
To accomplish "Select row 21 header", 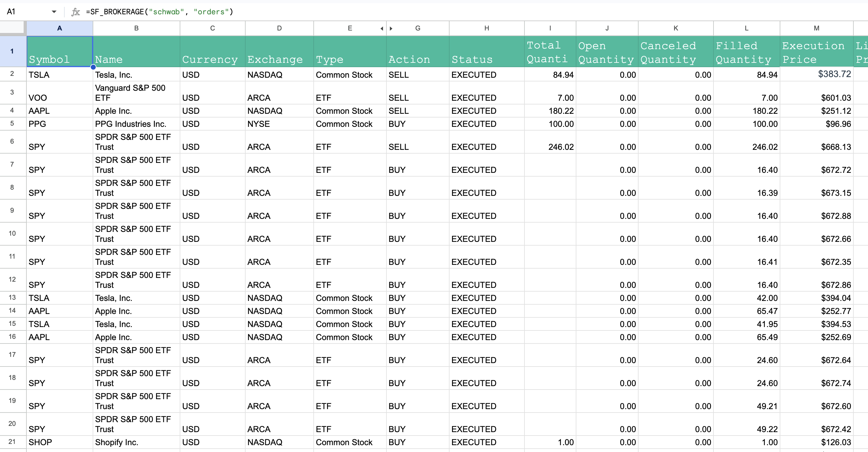I will tap(12, 441).
